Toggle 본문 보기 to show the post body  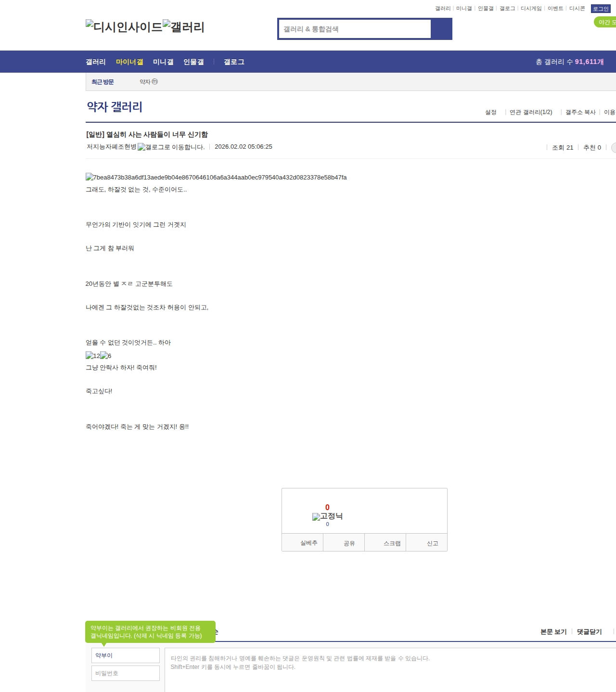(x=553, y=632)
